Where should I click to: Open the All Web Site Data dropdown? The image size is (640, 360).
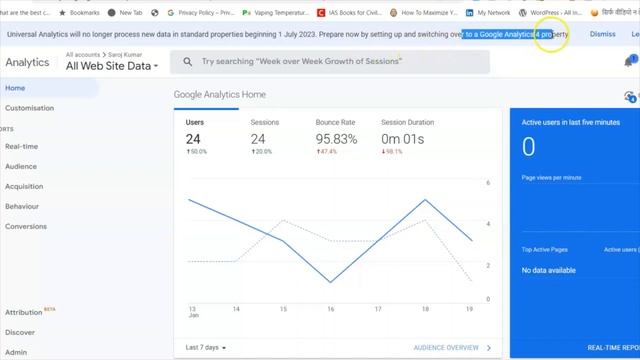coord(112,66)
